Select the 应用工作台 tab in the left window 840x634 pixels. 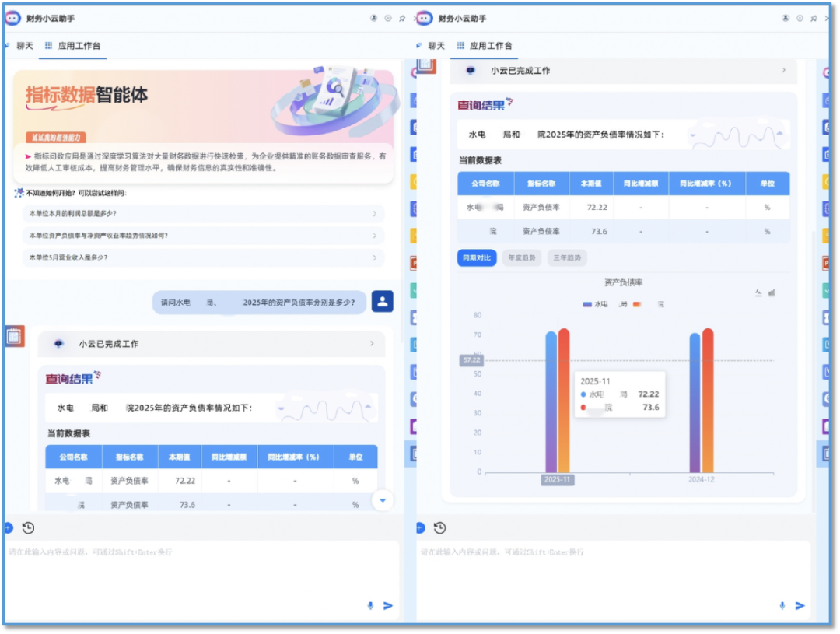73,46
